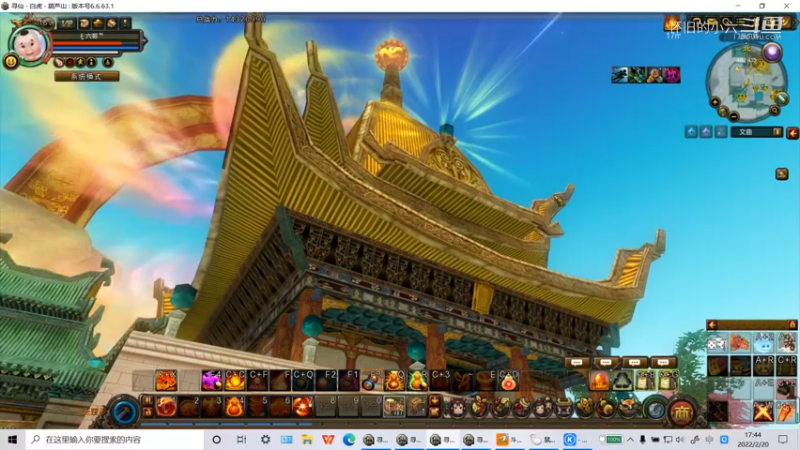Use the skill slot labeled F1
800x450 pixels.
[x=349, y=381]
